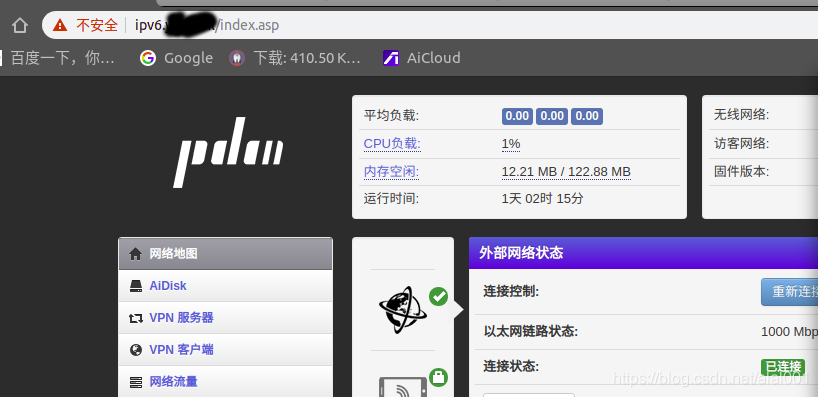Viewport: 818px width, 397px height.
Task: Click the Google bookmark favicon
Action: (x=148, y=58)
